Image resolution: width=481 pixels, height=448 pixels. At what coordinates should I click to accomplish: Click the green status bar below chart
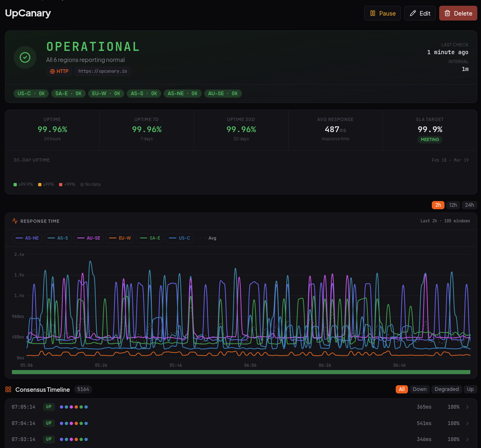[241, 372]
